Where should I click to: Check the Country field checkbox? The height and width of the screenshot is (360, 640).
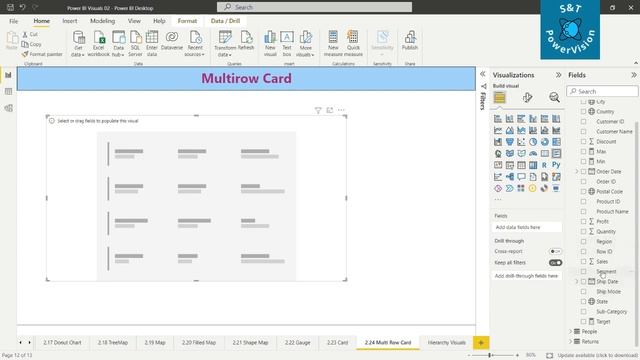pos(583,111)
